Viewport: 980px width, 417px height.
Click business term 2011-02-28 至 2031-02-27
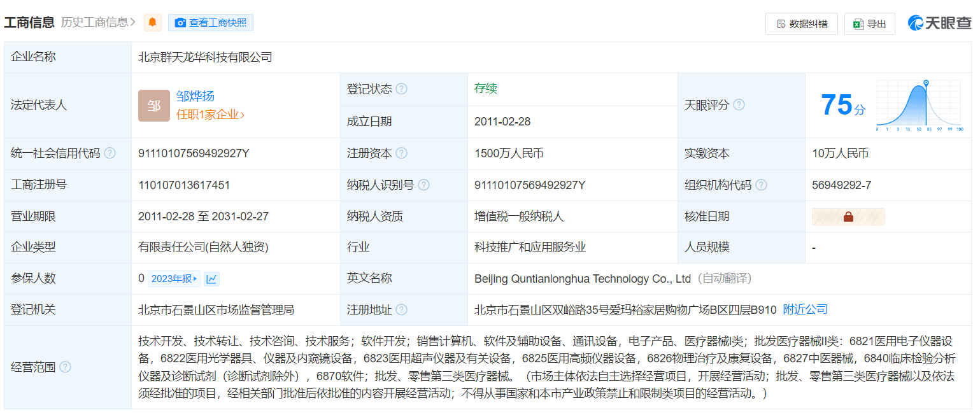(x=203, y=216)
